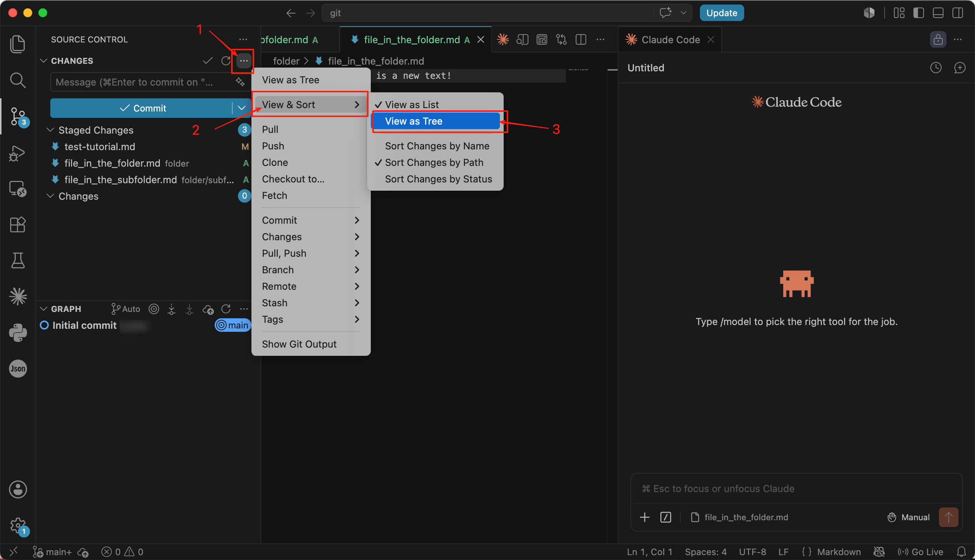This screenshot has width=975, height=560.
Task: Click the refresh icon in the GRAPH header
Action: pyautogui.click(x=226, y=309)
